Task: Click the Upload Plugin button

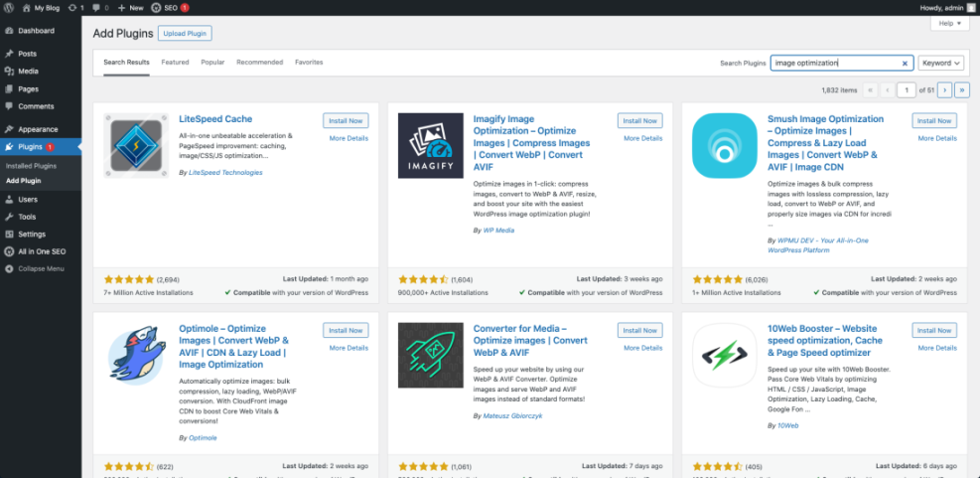Action: pyautogui.click(x=185, y=33)
